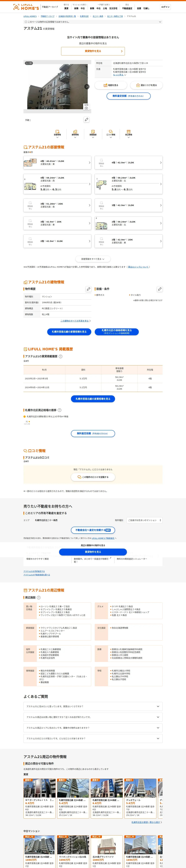Open help icon beside 周辺施設 heading
The width and height of the screenshot is (186, 868).
point(39,597)
